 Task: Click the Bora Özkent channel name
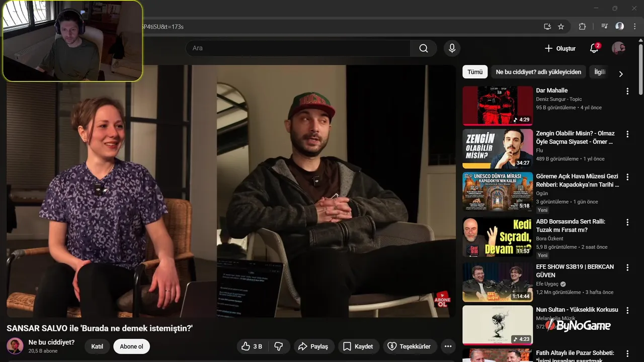pos(549,239)
